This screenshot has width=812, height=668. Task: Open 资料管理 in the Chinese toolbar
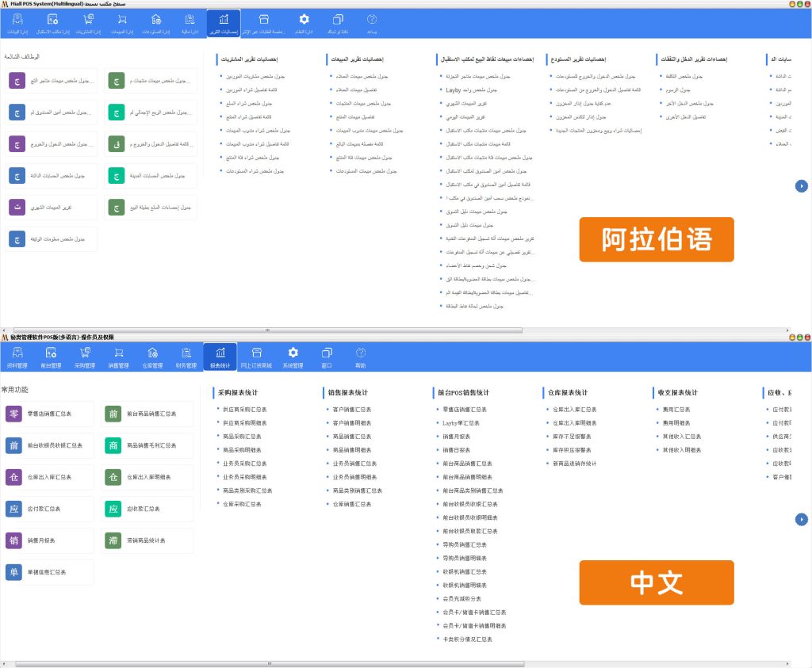coord(17,357)
